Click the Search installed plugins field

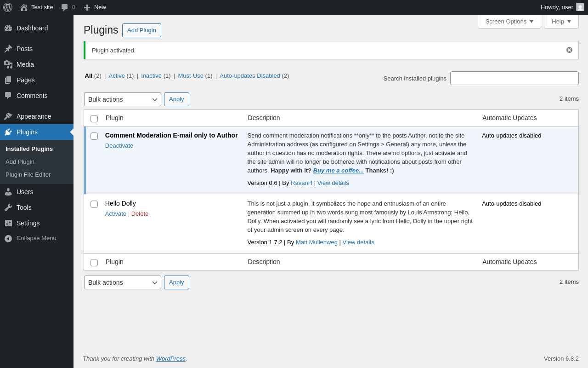pyautogui.click(x=514, y=78)
